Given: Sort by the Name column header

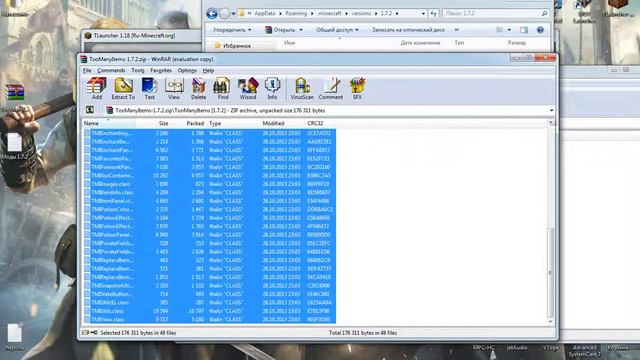Looking at the screenshot, I should click(109, 123).
